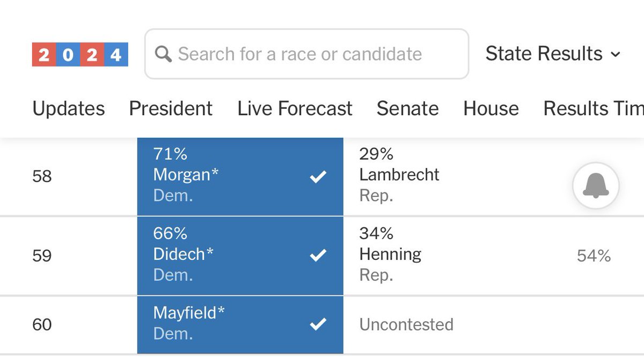Screen dimensions: 644x357
Task: Navigate to the House tab
Action: 491,109
